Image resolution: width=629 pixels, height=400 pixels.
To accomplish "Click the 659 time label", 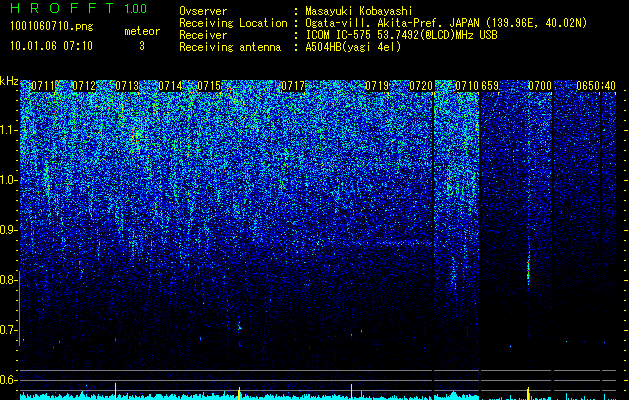I will click(490, 86).
